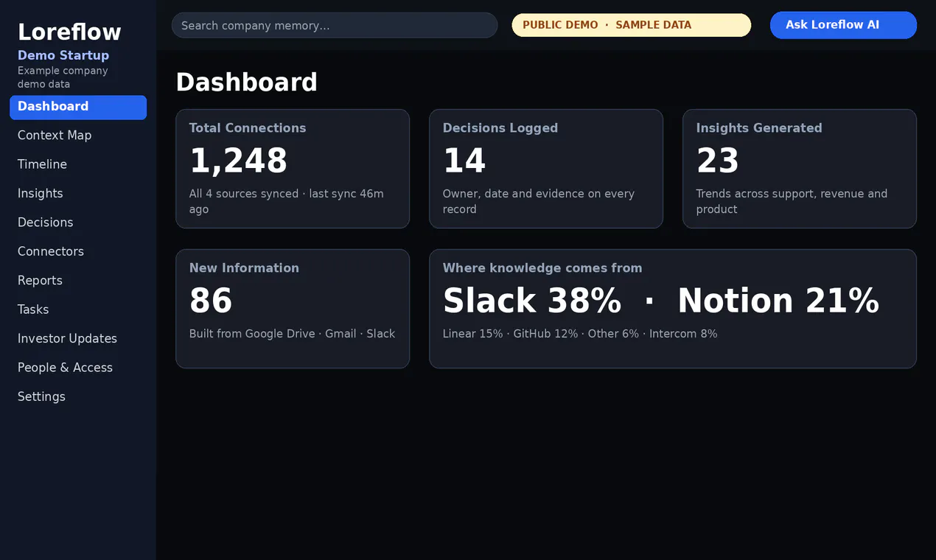Viewport: 936px width, 560px height.
Task: Go to People & Access
Action: pos(78,368)
